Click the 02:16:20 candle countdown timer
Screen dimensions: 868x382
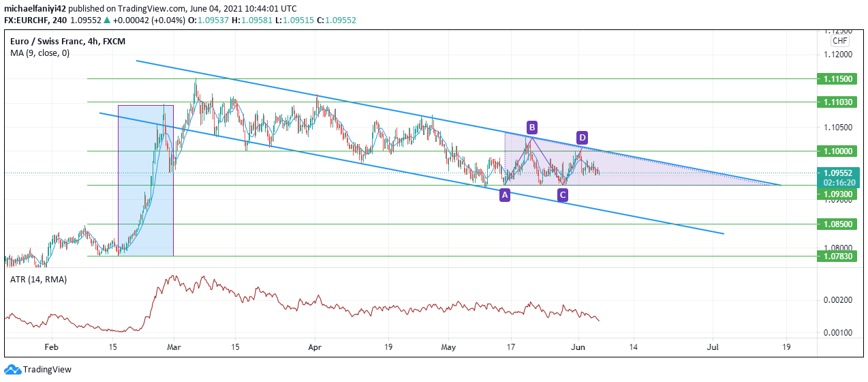(839, 183)
